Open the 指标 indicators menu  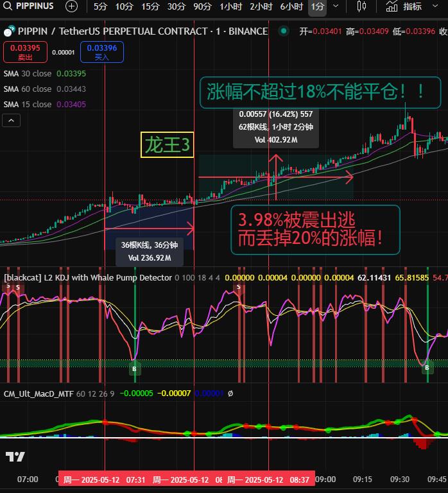click(x=411, y=6)
